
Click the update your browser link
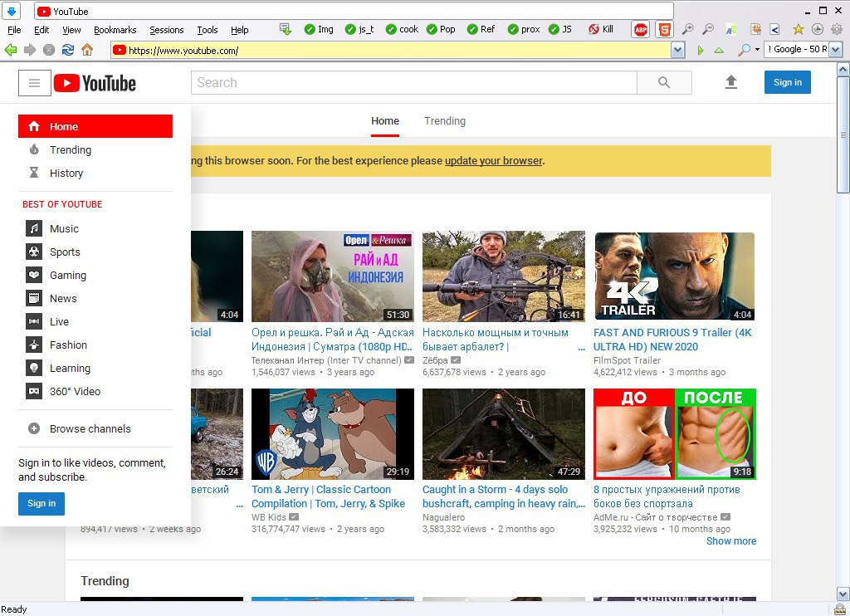tap(493, 160)
